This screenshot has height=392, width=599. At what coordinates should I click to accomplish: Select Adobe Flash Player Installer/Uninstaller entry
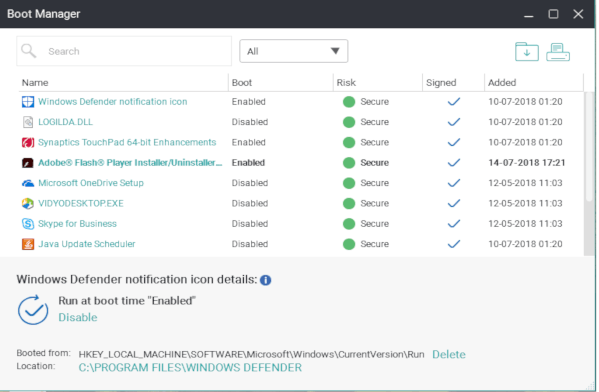tap(130, 163)
